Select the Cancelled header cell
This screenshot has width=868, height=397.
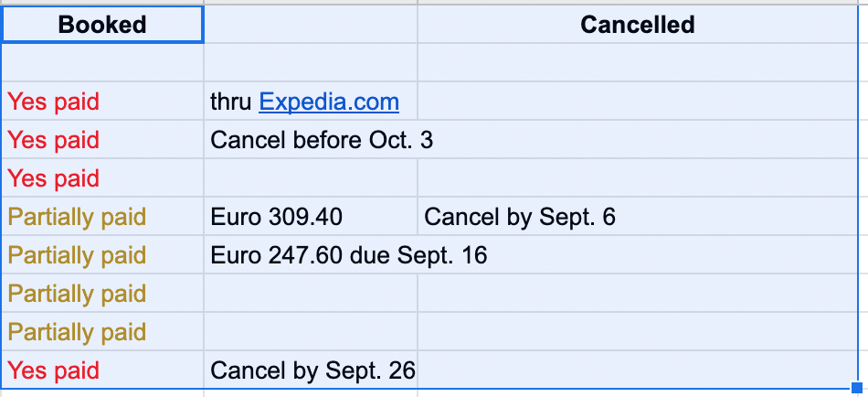coord(638,25)
